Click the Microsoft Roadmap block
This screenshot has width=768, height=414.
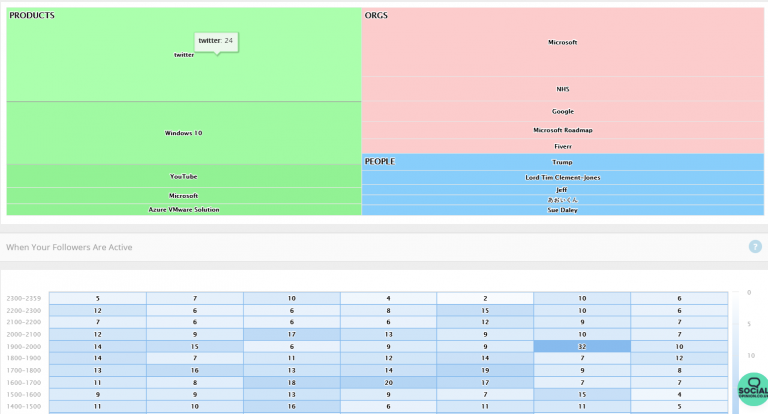coord(563,130)
